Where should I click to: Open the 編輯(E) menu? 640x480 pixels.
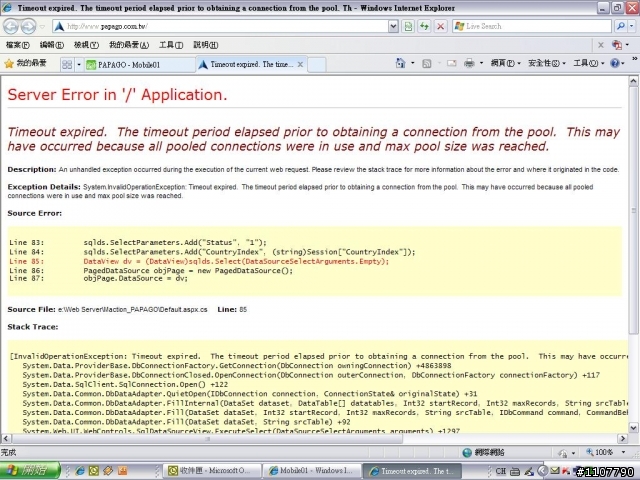tap(51, 45)
